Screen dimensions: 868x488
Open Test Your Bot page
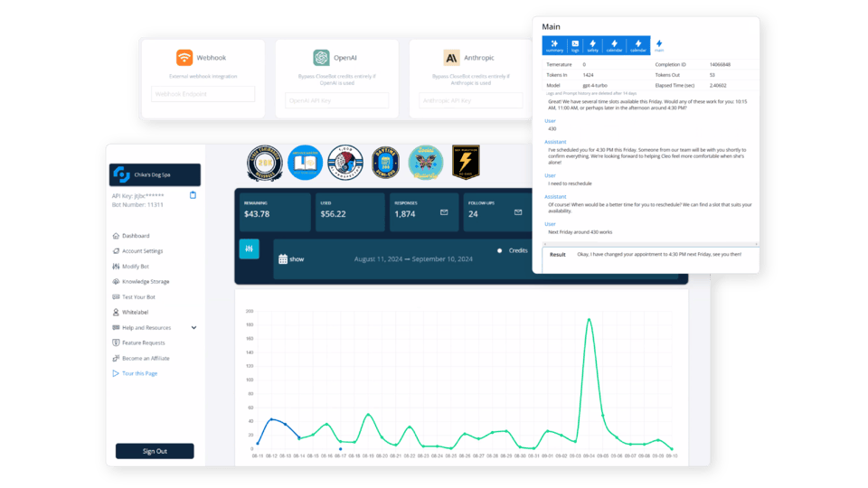138,297
